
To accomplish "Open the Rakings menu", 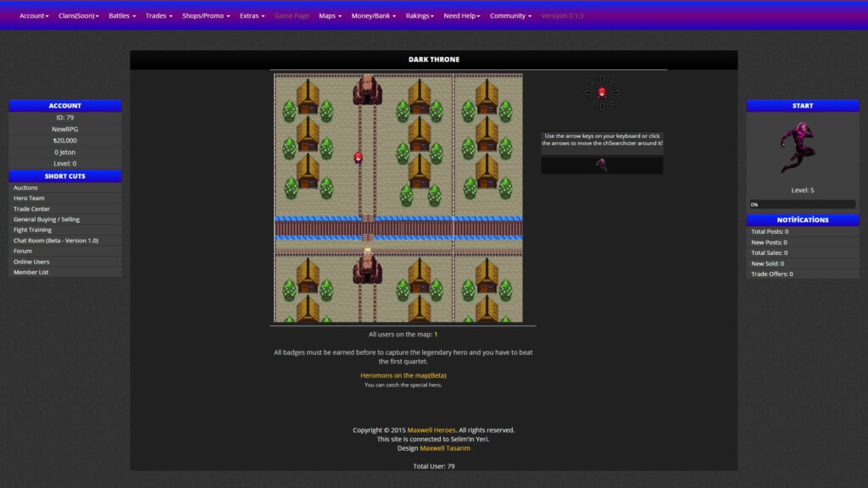I will click(419, 14).
